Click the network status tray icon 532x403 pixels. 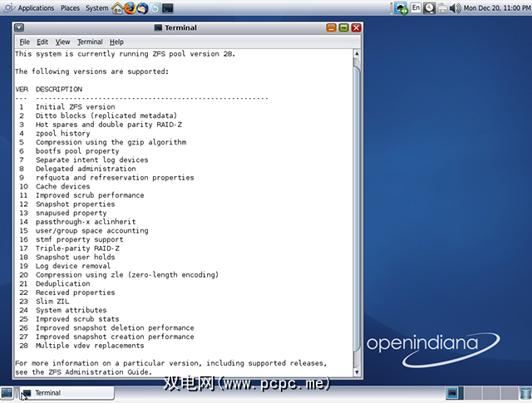(401, 8)
